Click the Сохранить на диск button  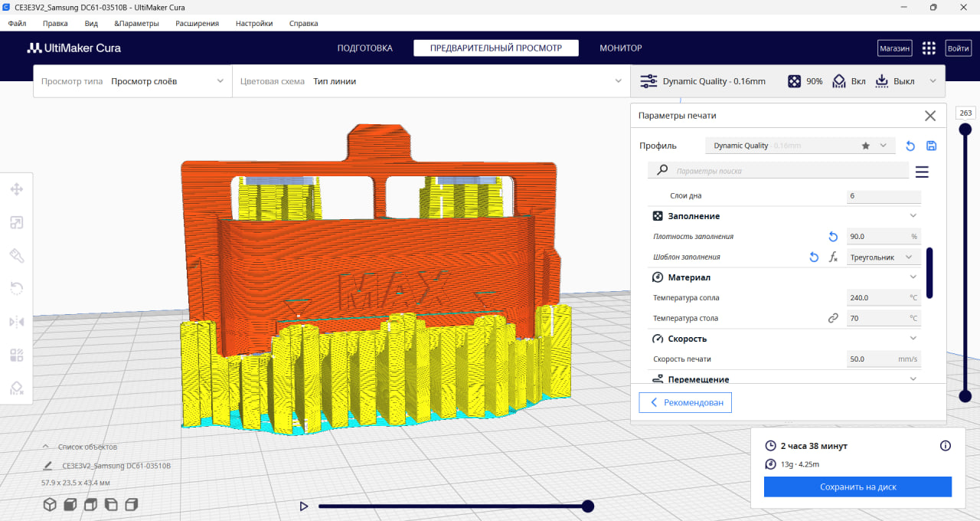[857, 487]
